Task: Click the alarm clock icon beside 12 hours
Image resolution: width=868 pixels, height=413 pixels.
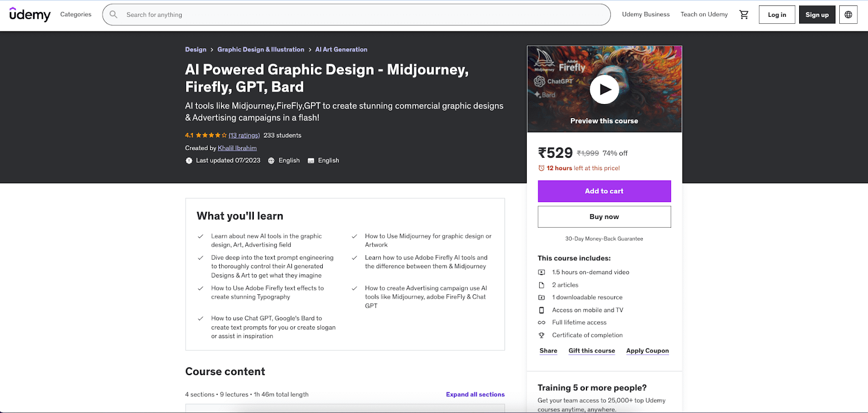Action: pos(541,168)
